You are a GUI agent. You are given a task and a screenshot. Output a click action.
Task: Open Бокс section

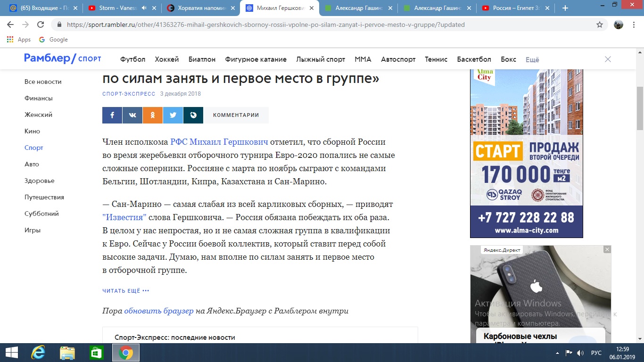tap(508, 59)
